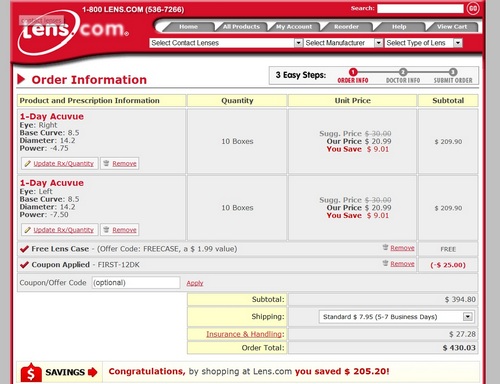The height and width of the screenshot is (384, 500).
Task: Click Apply coupon link
Action: tap(195, 283)
